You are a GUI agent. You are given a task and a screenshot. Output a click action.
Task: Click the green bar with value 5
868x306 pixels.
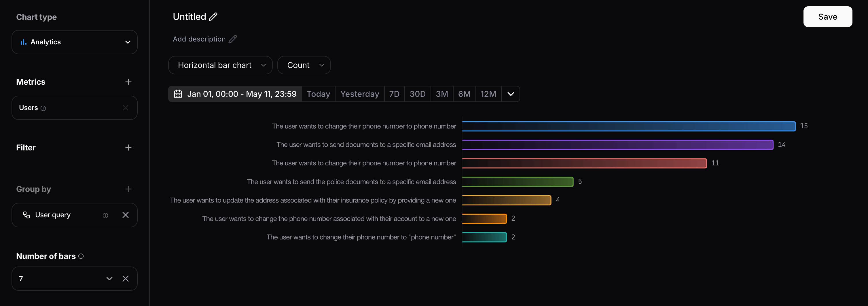pos(518,182)
